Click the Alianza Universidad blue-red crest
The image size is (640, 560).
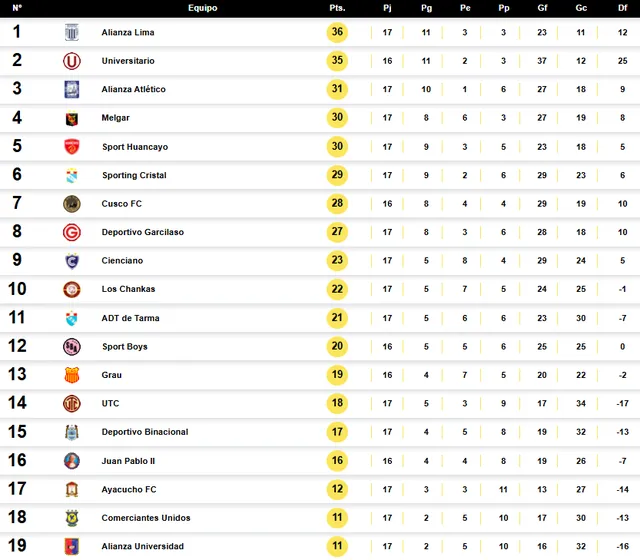(x=72, y=546)
